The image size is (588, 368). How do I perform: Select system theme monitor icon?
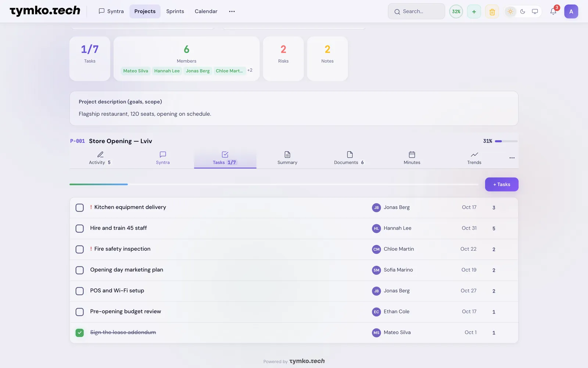535,11
